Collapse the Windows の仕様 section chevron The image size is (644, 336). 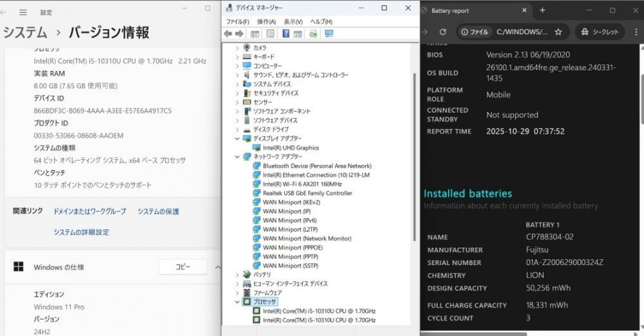(218, 268)
